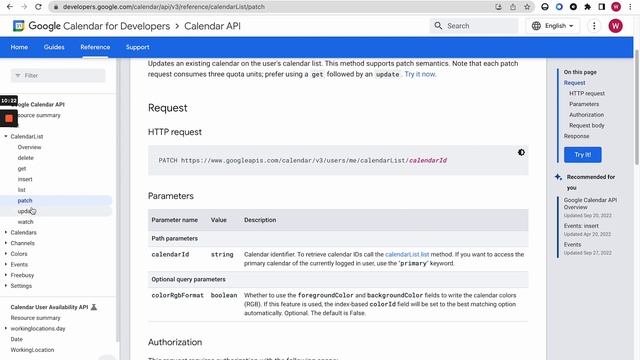Click the experimental flask icon
640x360 pixels.
click(x=93, y=307)
